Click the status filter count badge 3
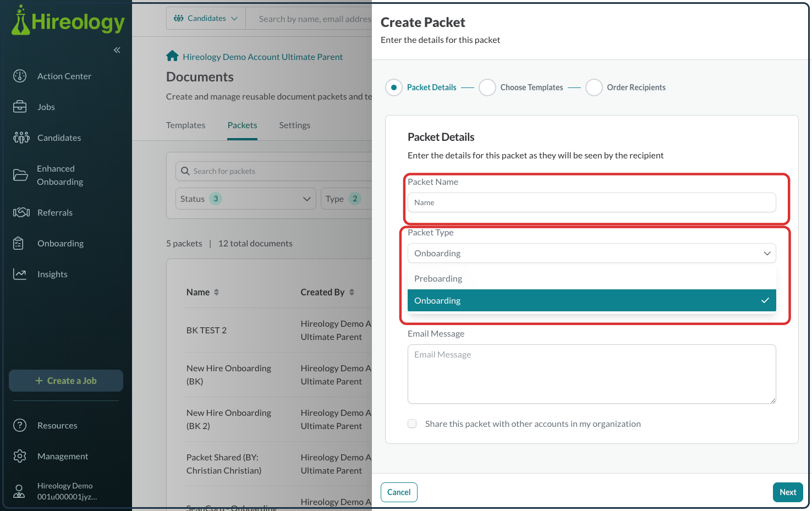This screenshot has height=511, width=812. [x=216, y=199]
